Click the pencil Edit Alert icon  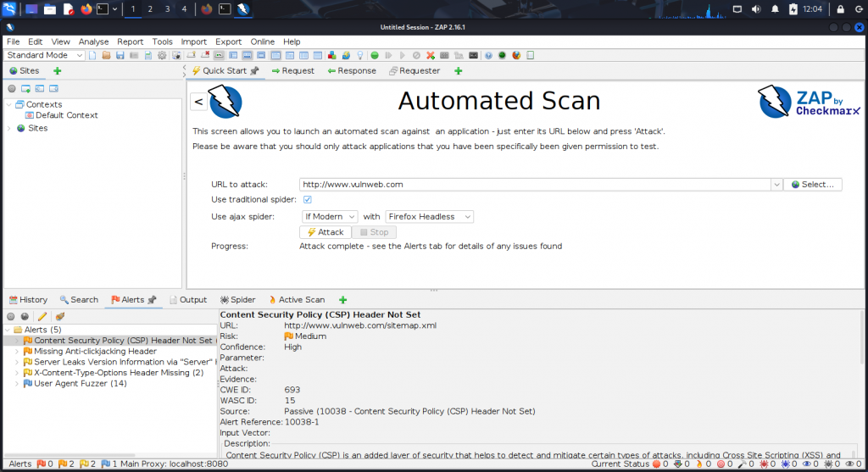[42, 317]
